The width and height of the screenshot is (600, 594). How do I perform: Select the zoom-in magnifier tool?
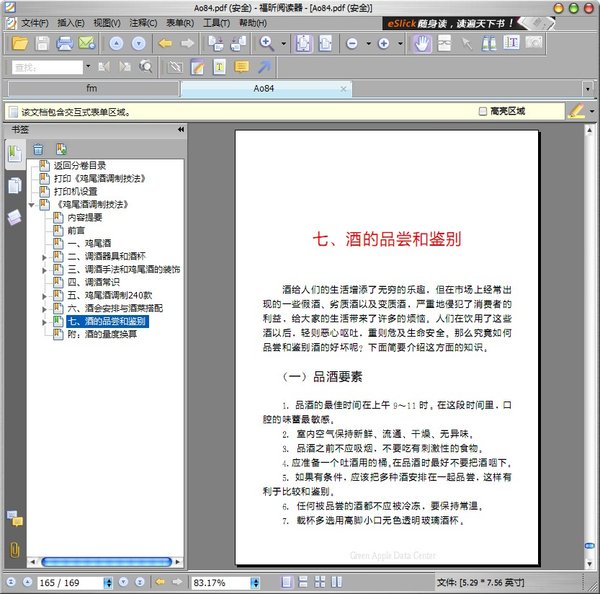266,43
